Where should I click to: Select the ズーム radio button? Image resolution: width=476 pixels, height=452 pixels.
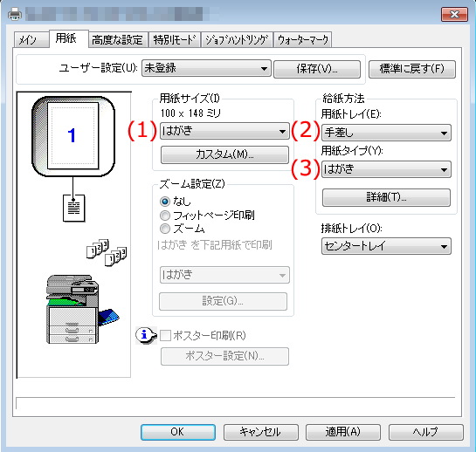coord(165,229)
